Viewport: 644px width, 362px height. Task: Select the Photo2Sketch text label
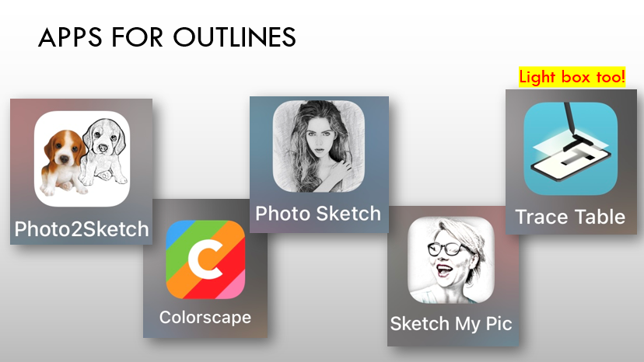click(82, 229)
